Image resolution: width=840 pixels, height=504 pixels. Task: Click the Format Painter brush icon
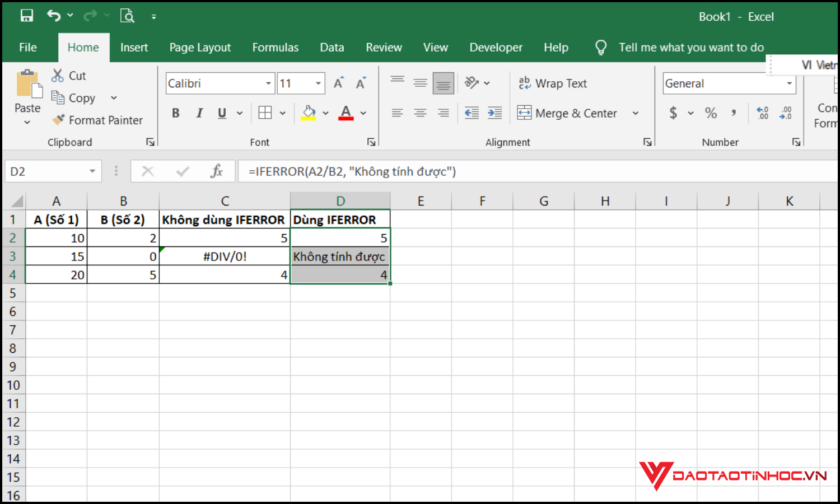point(58,120)
